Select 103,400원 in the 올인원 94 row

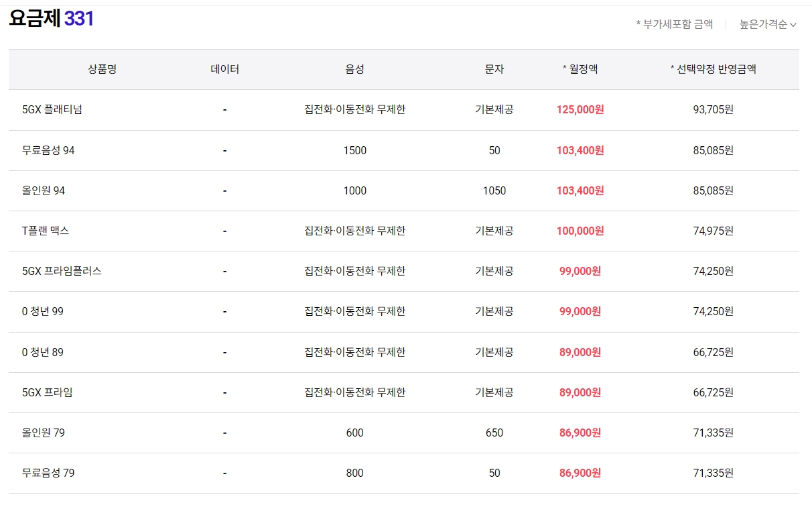click(x=580, y=190)
